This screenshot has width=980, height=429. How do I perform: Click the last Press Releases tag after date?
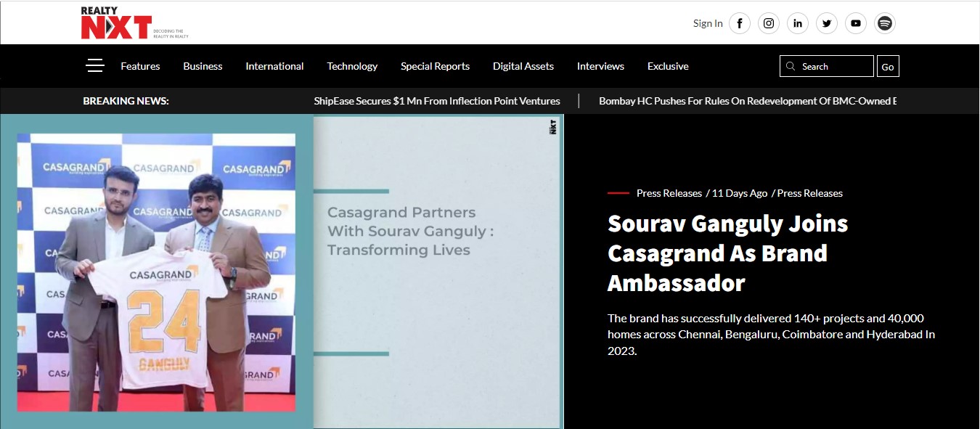[810, 193]
